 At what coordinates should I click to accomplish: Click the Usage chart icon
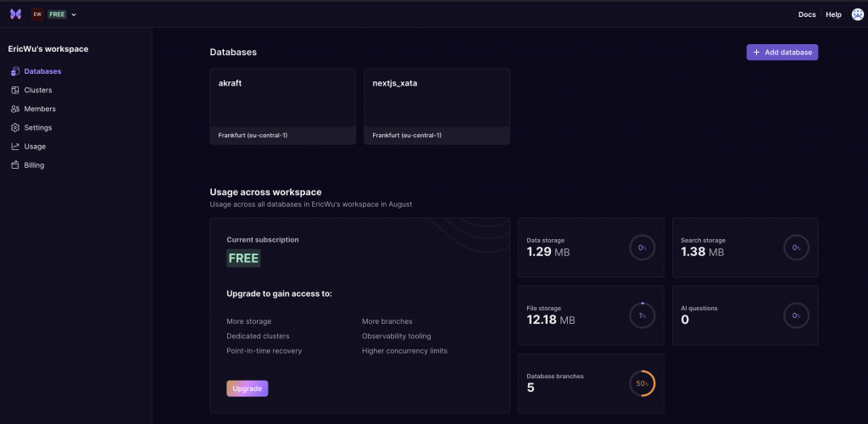pyautogui.click(x=15, y=146)
